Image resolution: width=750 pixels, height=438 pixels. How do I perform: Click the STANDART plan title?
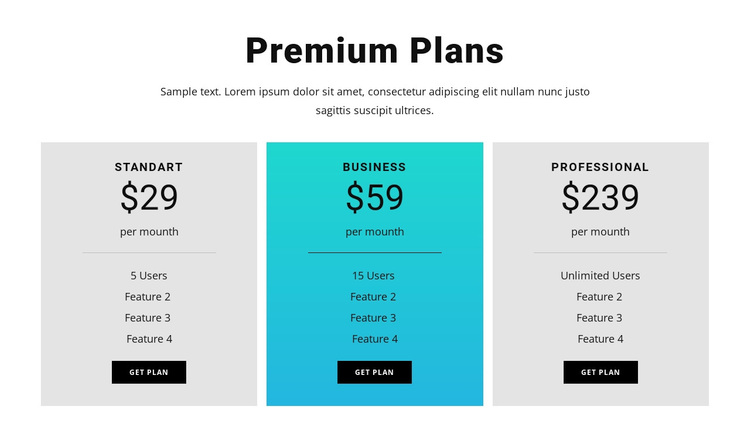coord(149,167)
